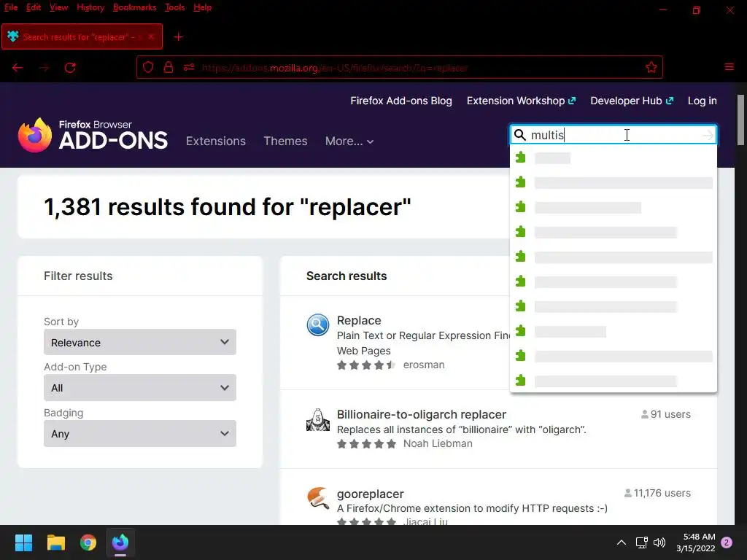Go to Firefox Add-ons Blog

point(401,101)
